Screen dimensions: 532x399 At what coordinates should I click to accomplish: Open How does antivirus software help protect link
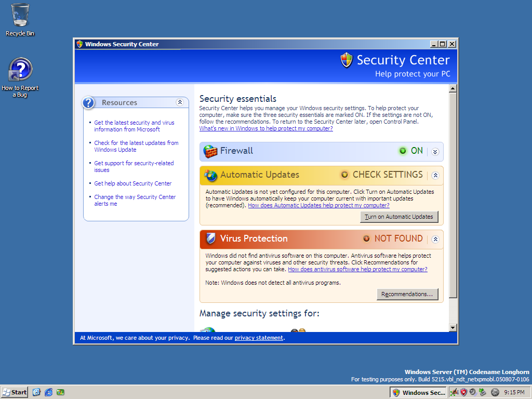pos(357,269)
